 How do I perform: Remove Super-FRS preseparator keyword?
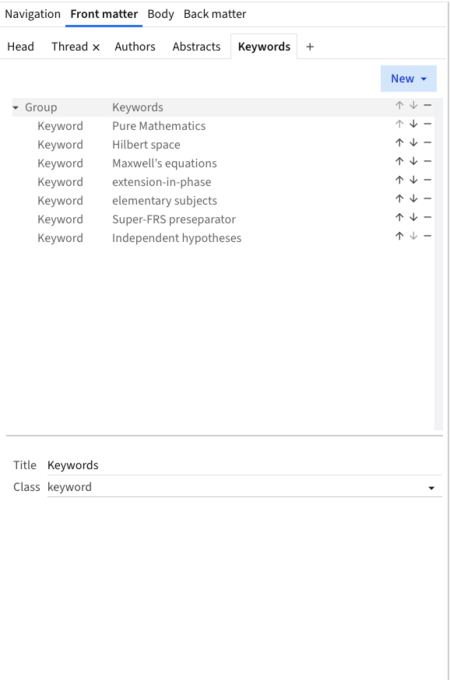point(427,217)
